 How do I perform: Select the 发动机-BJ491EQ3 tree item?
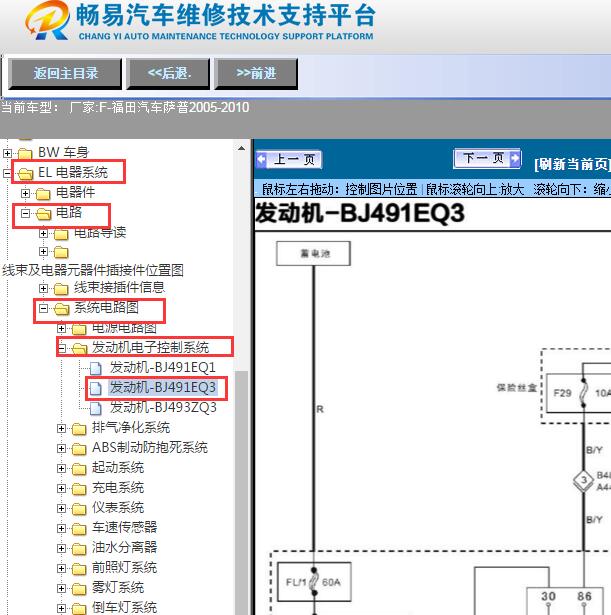pyautogui.click(x=163, y=388)
